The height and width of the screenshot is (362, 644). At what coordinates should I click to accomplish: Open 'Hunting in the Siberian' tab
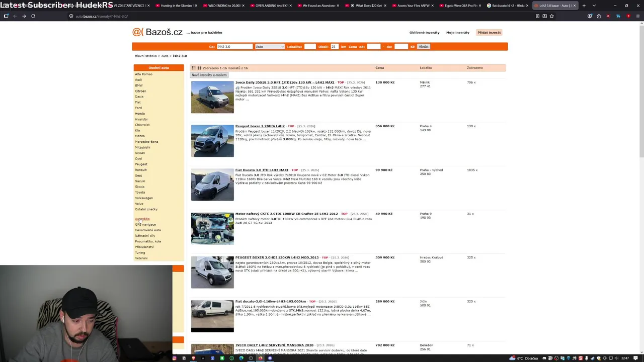coord(175,6)
